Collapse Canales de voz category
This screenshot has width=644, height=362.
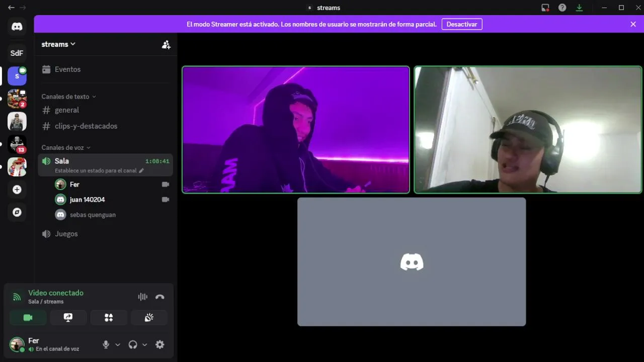click(66, 147)
